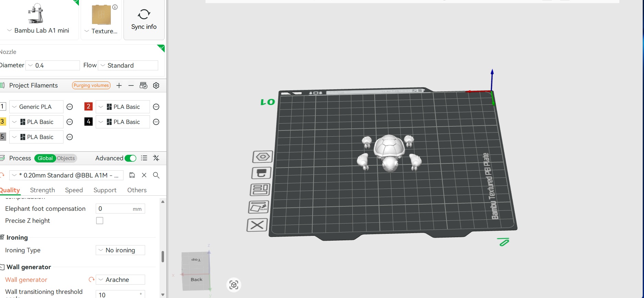This screenshot has width=644, height=298.
Task: Discard process preset changes with X icon
Action: [144, 175]
